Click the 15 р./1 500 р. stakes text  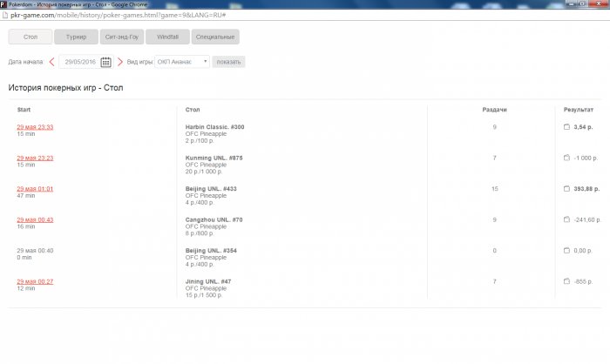pos(204,295)
